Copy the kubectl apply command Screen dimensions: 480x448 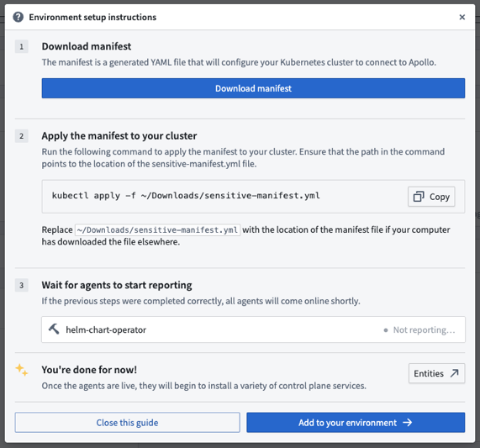tap(431, 197)
